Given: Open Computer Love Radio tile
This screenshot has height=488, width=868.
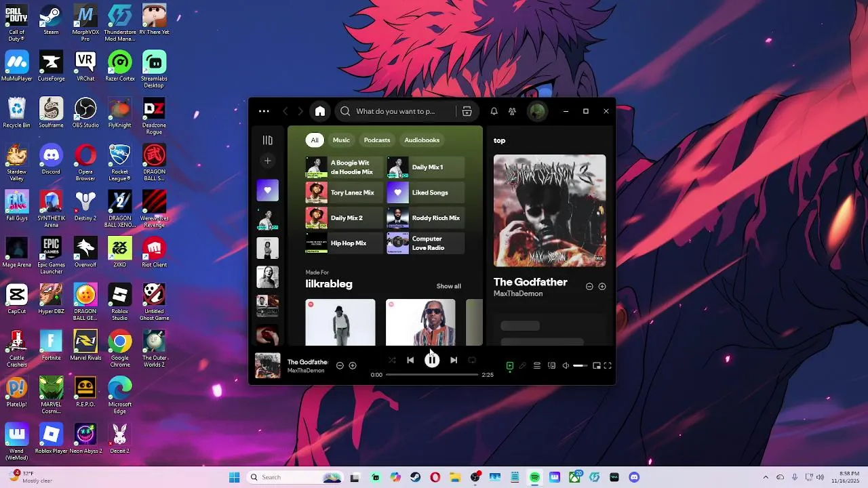Looking at the screenshot, I should pyautogui.click(x=426, y=243).
